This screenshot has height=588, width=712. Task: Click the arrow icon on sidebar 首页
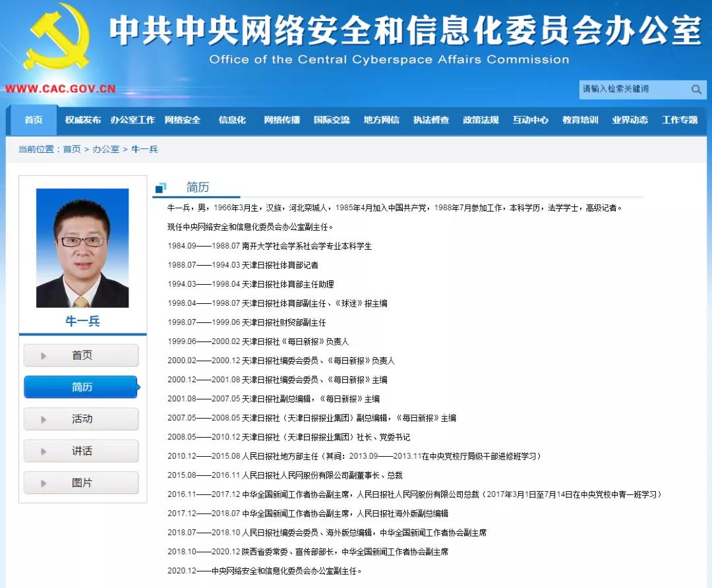pos(44,355)
